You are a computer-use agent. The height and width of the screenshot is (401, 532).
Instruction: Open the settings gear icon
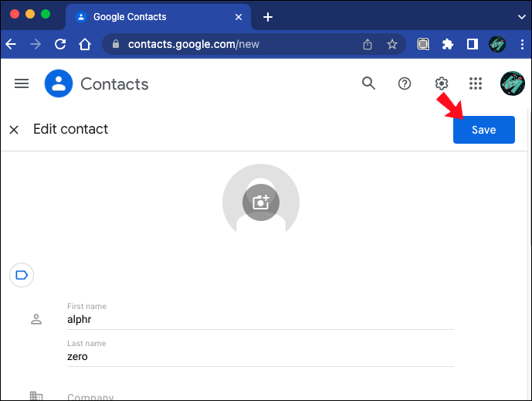click(x=442, y=83)
